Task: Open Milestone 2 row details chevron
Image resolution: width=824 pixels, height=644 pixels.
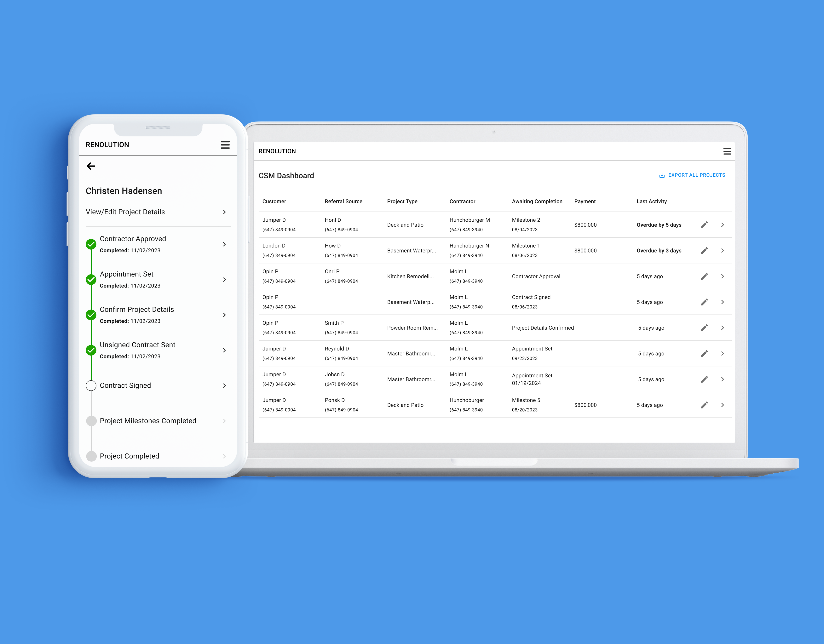Action: tap(722, 225)
